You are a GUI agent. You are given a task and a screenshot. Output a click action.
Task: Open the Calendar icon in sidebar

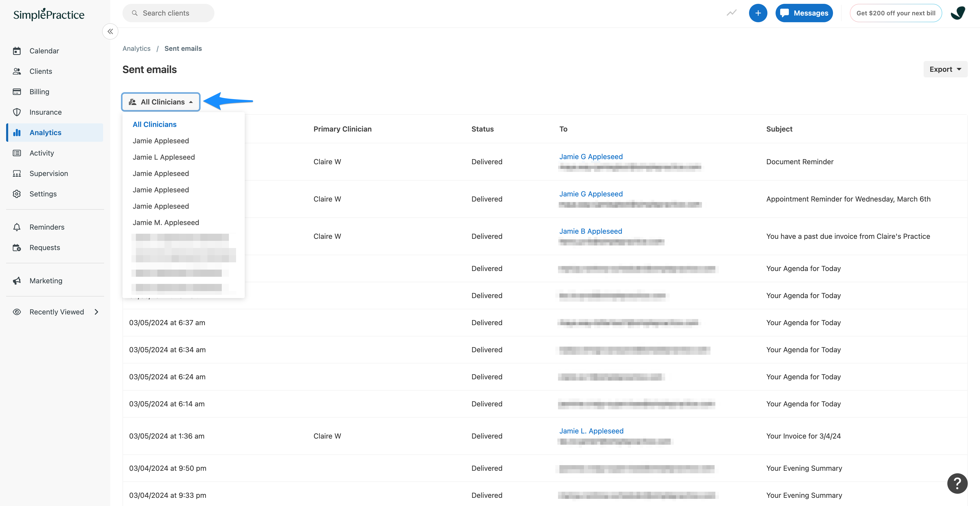(17, 51)
